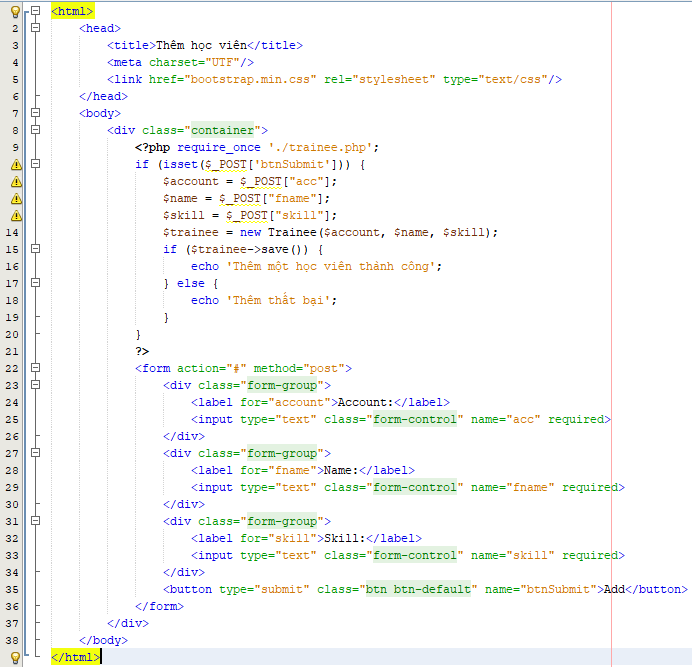Screen dimensions: 692x667
Task: Click the name="acc" attribute on the input
Action: 506,419
